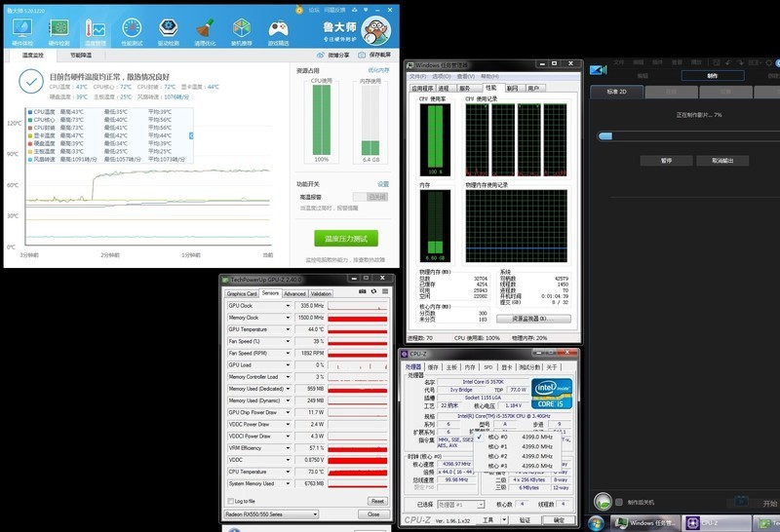Open cleanup optimization (broom icon) in Lu Master
This screenshot has width=780, height=532.
point(205,29)
